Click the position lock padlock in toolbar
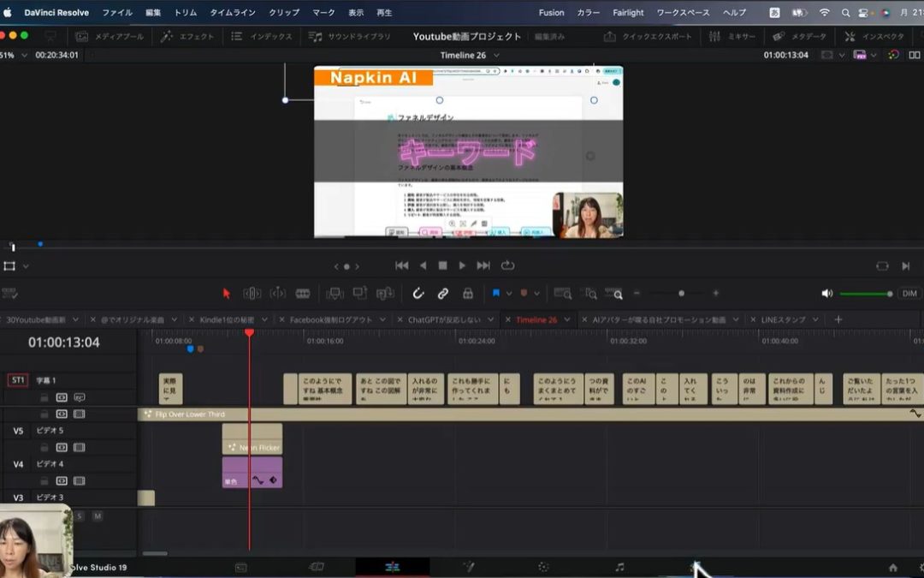The height and width of the screenshot is (578, 924). point(467,293)
